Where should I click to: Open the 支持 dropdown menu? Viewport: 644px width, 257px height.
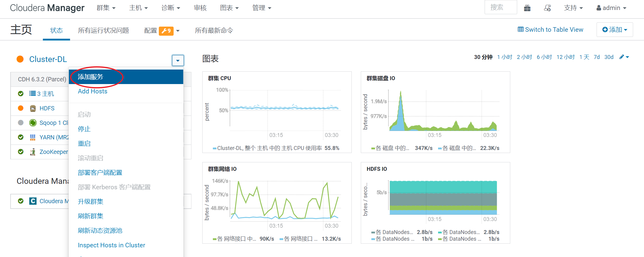point(573,8)
